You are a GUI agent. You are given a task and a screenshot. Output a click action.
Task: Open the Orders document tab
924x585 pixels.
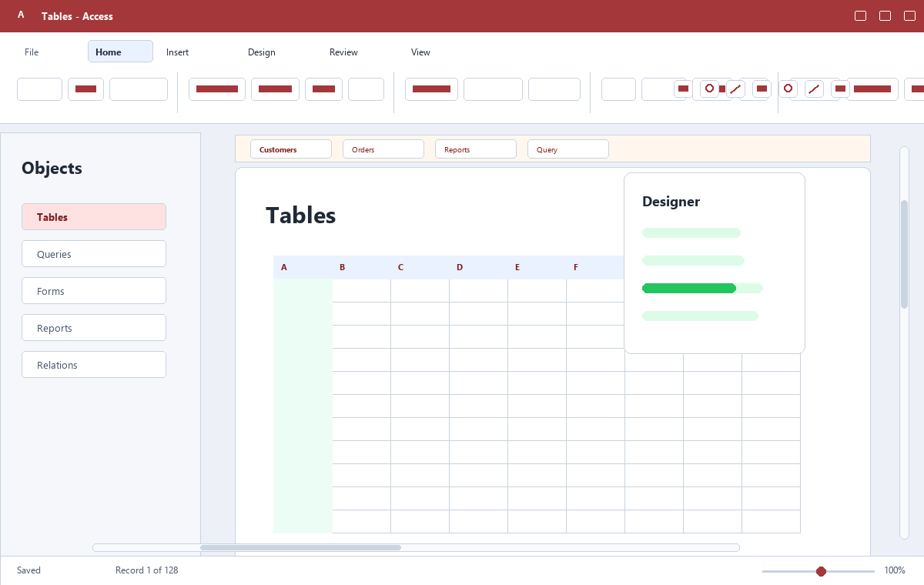coord(383,149)
